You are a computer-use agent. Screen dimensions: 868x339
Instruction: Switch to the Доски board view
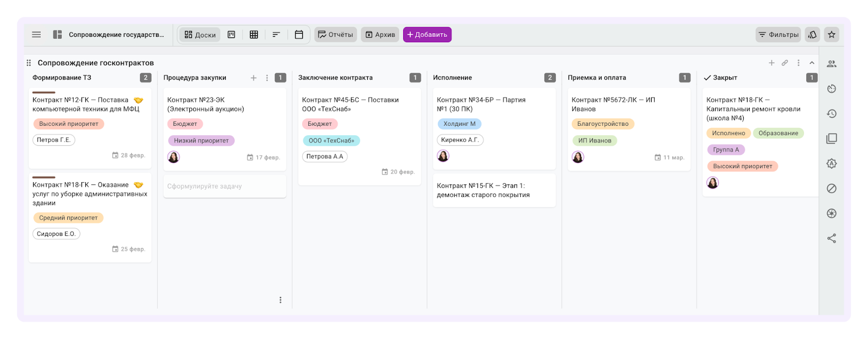pos(200,35)
